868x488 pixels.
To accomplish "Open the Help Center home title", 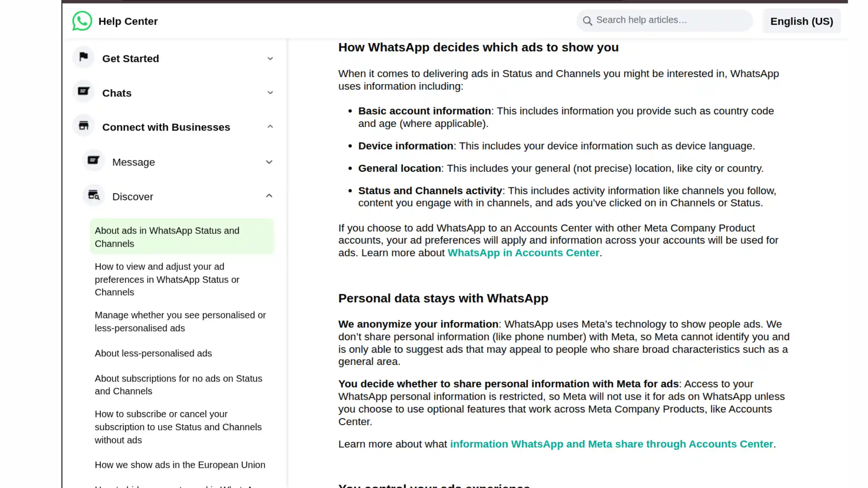I will (128, 21).
